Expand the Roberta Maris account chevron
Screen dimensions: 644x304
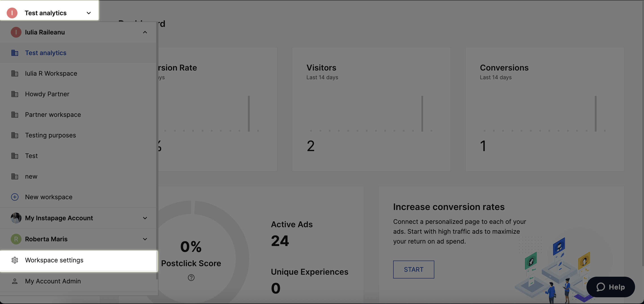[145, 239]
